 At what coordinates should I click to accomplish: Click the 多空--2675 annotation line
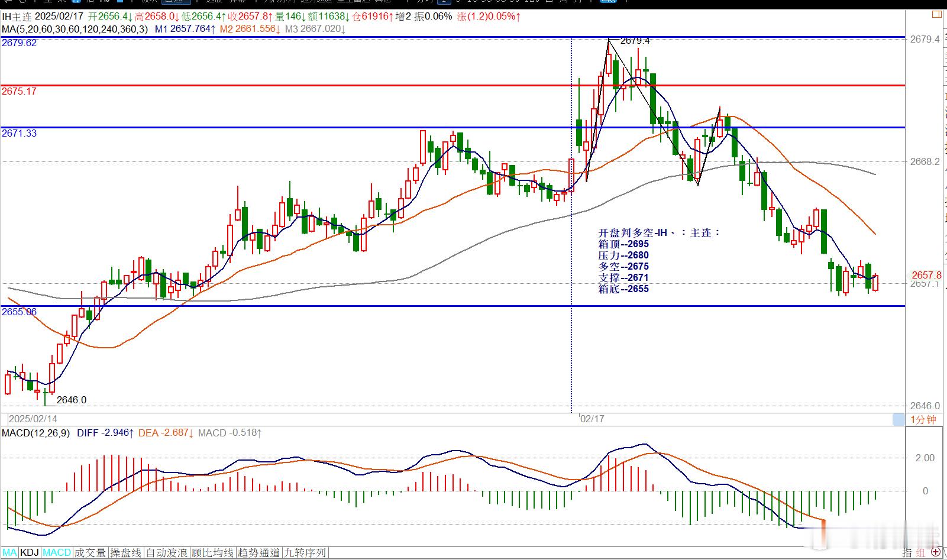pos(623,267)
